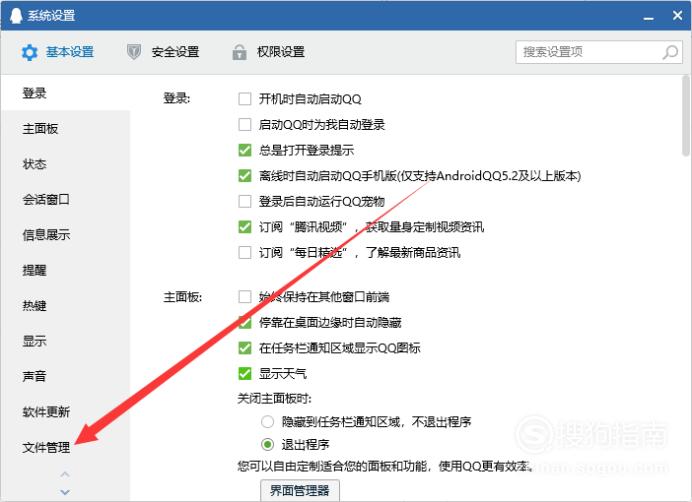This screenshot has width=692, height=502.
Task: Uncheck 在任务栏通知区域显示QQ图标
Action: (x=244, y=348)
